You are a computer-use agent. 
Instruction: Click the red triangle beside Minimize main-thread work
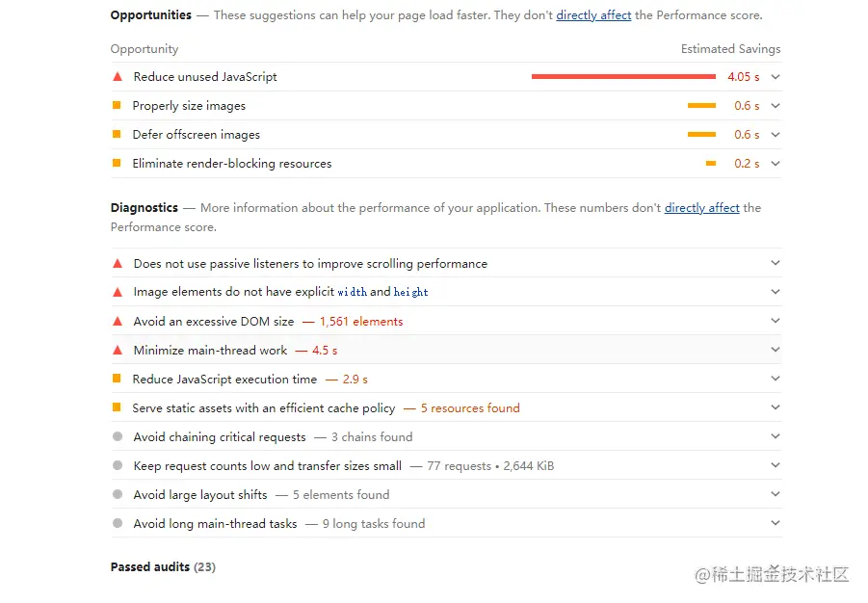pos(118,350)
